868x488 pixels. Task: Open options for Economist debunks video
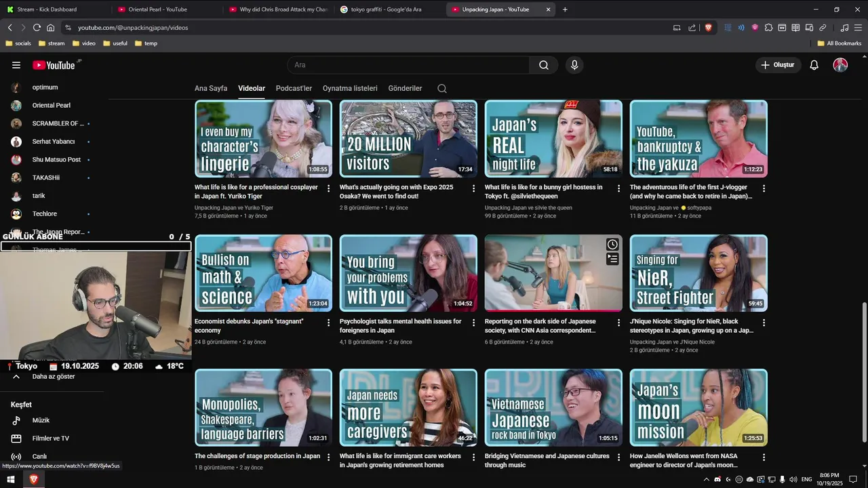coord(328,323)
